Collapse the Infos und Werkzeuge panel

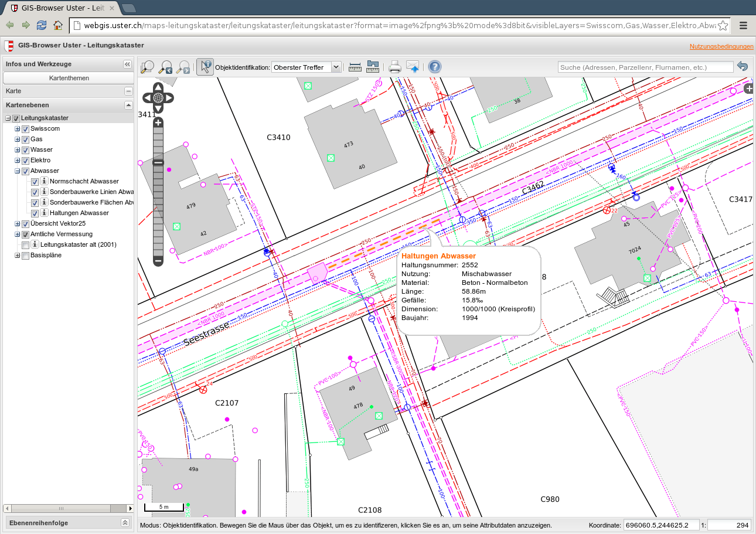click(127, 64)
